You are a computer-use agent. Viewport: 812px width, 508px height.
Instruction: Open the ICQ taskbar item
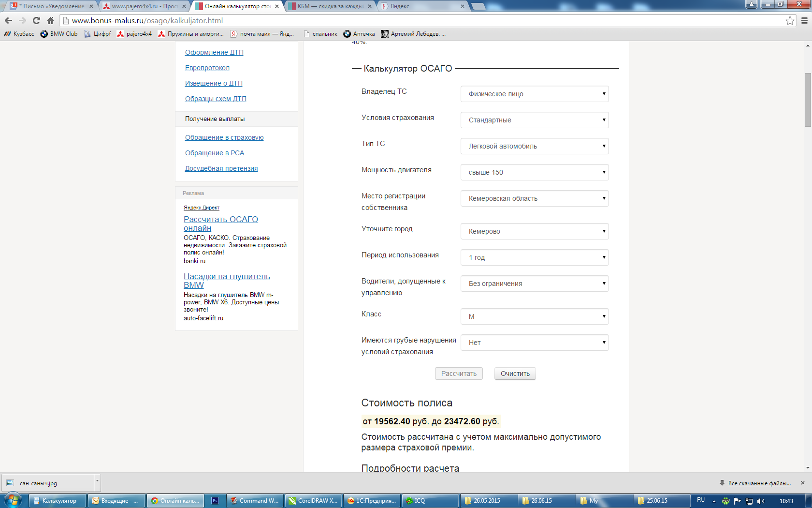pyautogui.click(x=430, y=501)
